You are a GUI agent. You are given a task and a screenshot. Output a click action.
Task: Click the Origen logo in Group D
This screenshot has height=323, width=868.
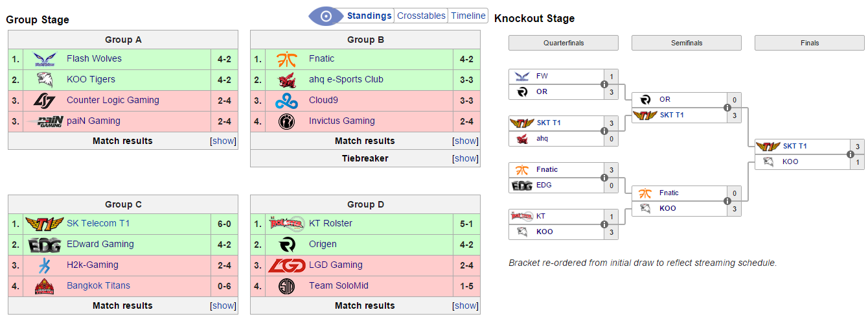(287, 245)
